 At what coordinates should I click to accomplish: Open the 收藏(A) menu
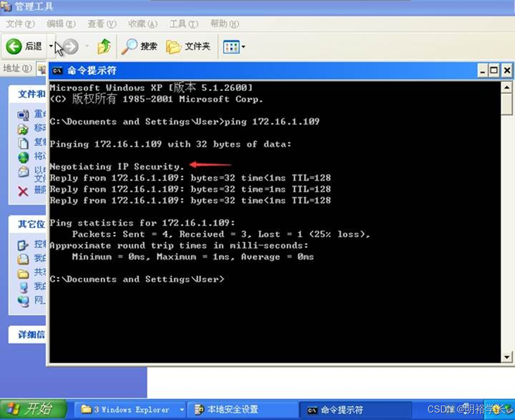143,23
